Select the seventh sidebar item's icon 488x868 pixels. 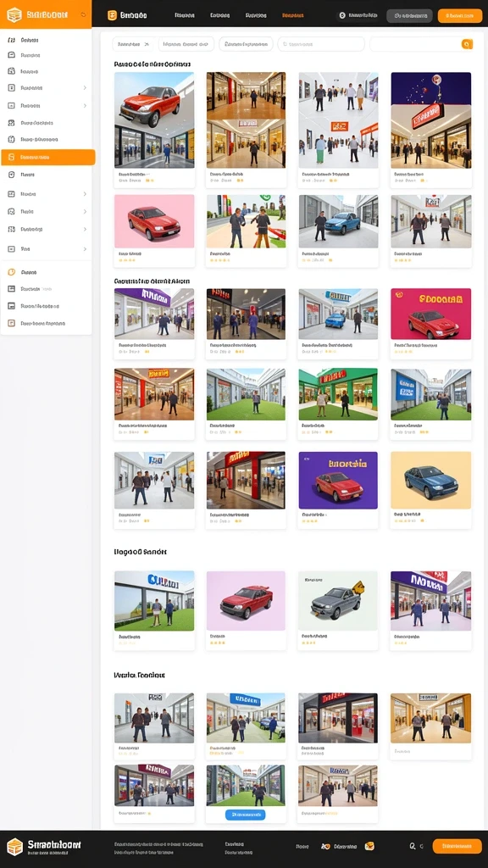[x=11, y=139]
